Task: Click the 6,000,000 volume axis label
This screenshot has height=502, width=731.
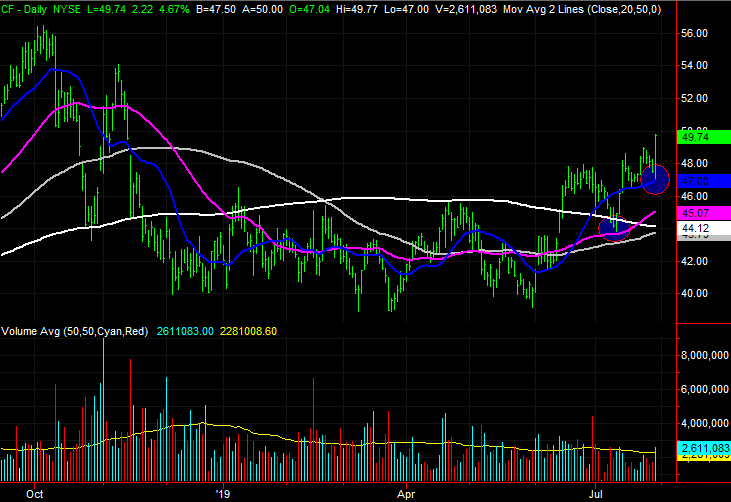Action: (704, 389)
